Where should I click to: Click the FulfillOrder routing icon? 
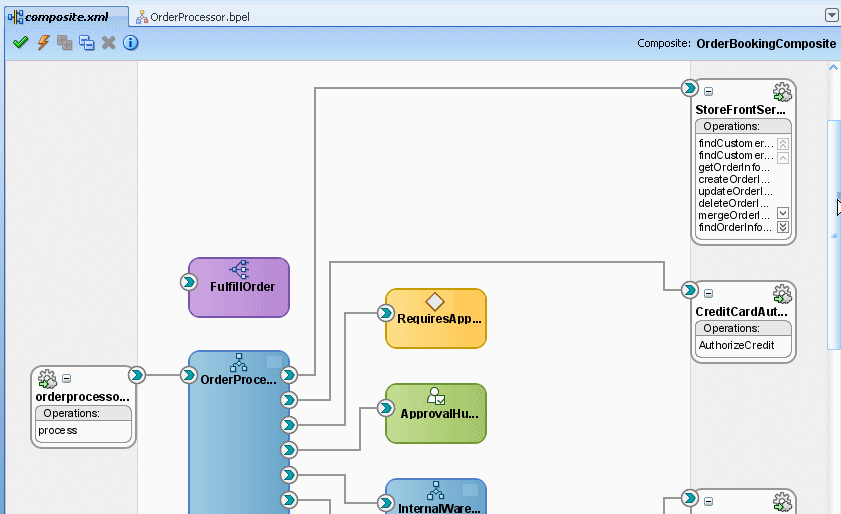tap(239, 269)
